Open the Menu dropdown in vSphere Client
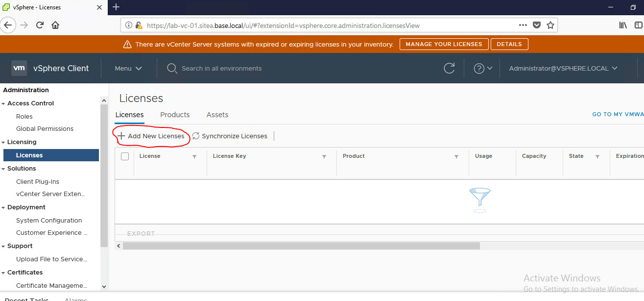Screen dimensions: 644x301 (128, 69)
